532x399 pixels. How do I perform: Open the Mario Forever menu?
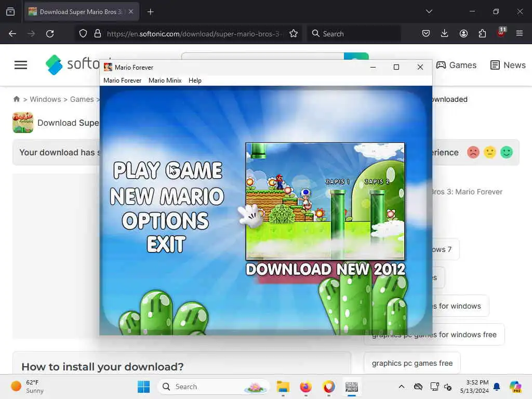122,81
